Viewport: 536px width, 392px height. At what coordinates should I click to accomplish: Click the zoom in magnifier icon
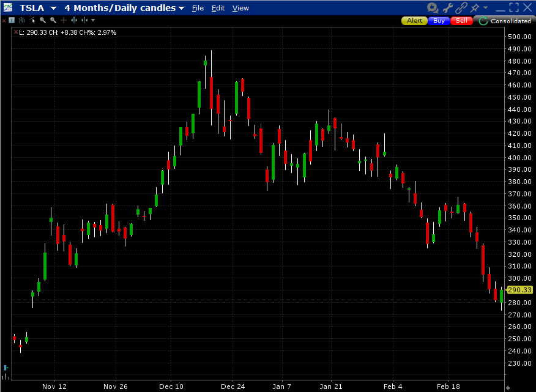pos(43,20)
